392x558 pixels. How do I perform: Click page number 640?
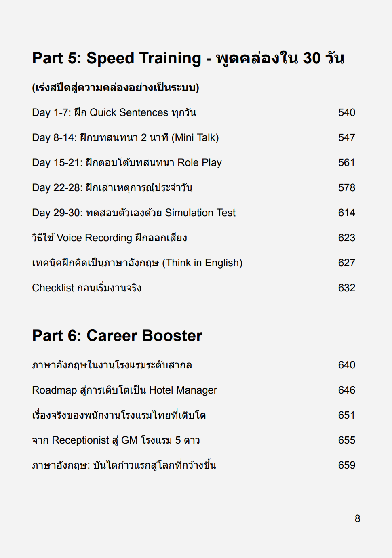(x=346, y=365)
